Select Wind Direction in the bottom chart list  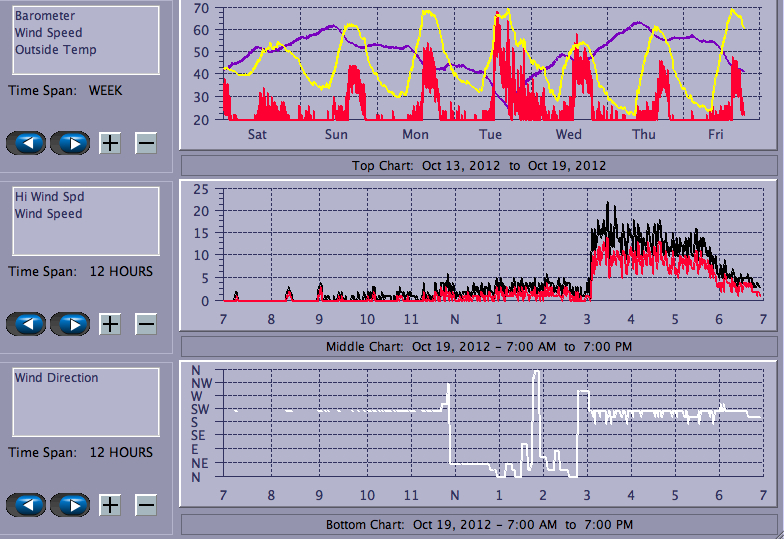(x=56, y=378)
